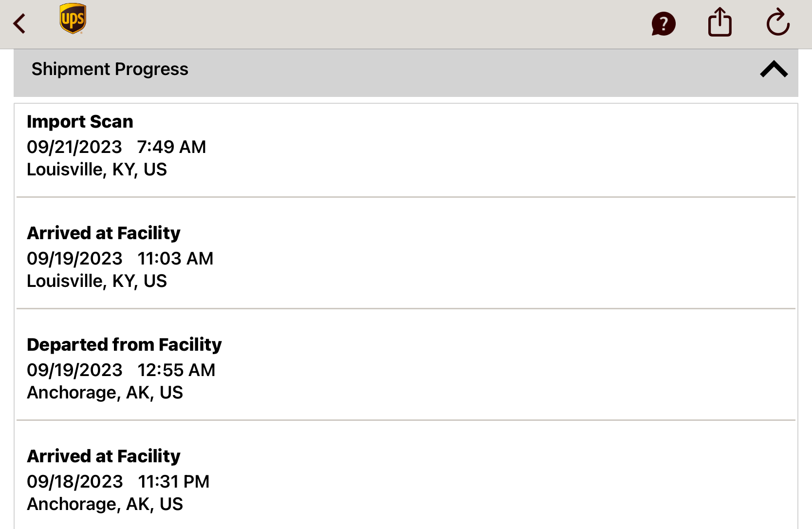Tap Anchorage, AK, US in the last entry

point(105,504)
